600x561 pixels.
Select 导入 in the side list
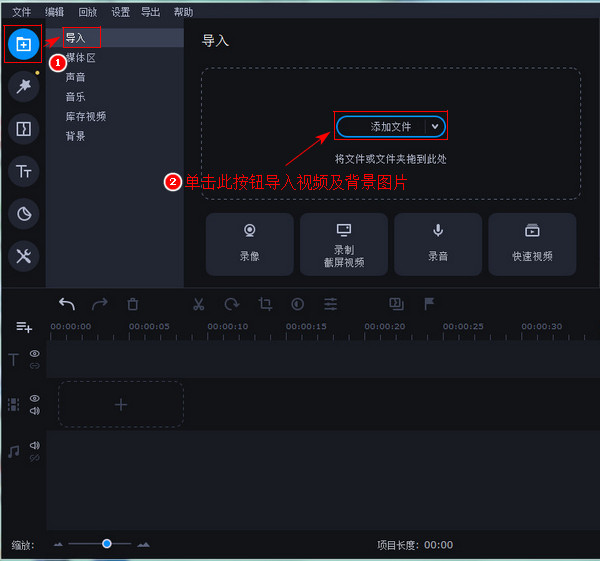(115, 38)
